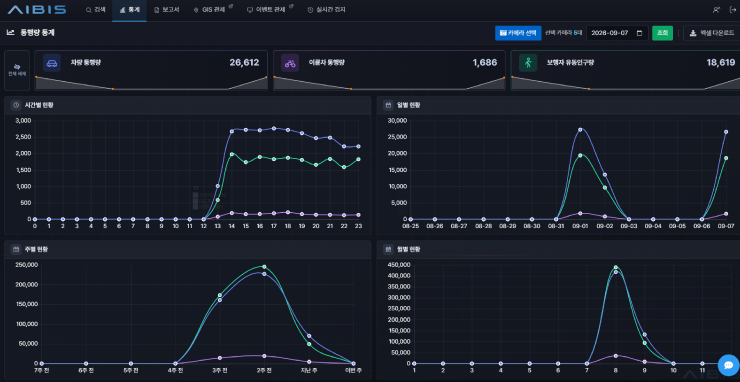Screen dimensions: 740x382
Task: Click the deselect-all button left of the vehicle card
Action: point(17,70)
